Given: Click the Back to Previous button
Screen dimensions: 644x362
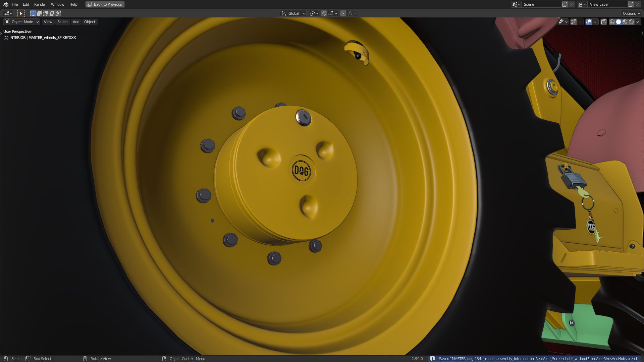Looking at the screenshot, I should point(105,4).
